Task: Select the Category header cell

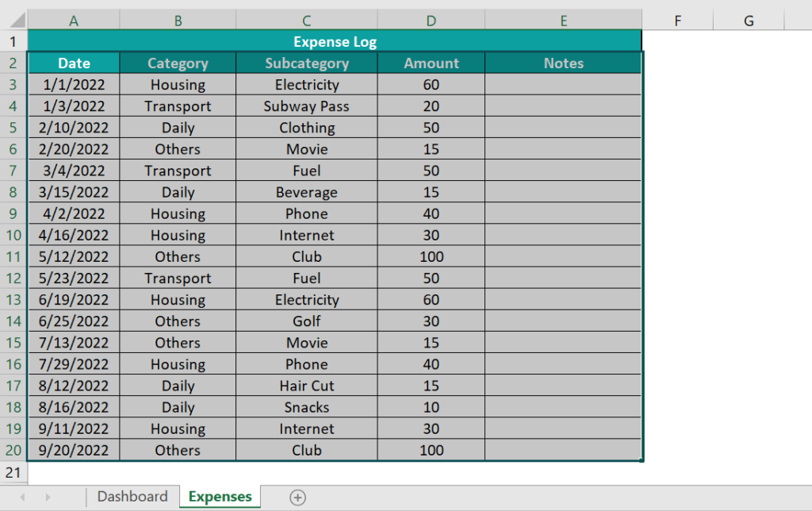Action: [178, 63]
